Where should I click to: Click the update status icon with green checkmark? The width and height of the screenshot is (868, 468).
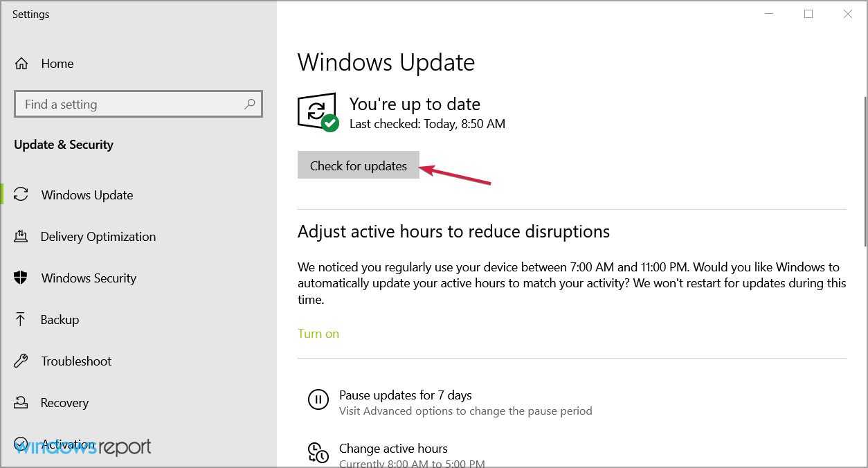[318, 112]
